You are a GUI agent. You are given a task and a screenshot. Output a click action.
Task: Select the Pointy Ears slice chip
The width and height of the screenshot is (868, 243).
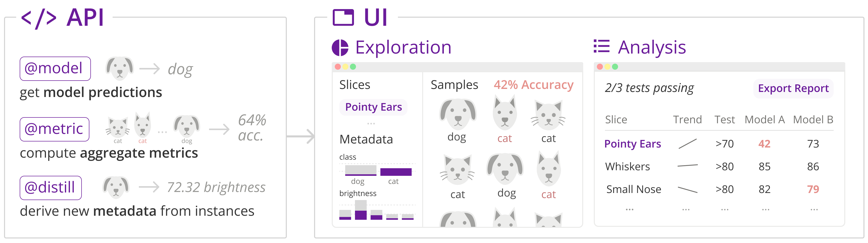tap(373, 107)
